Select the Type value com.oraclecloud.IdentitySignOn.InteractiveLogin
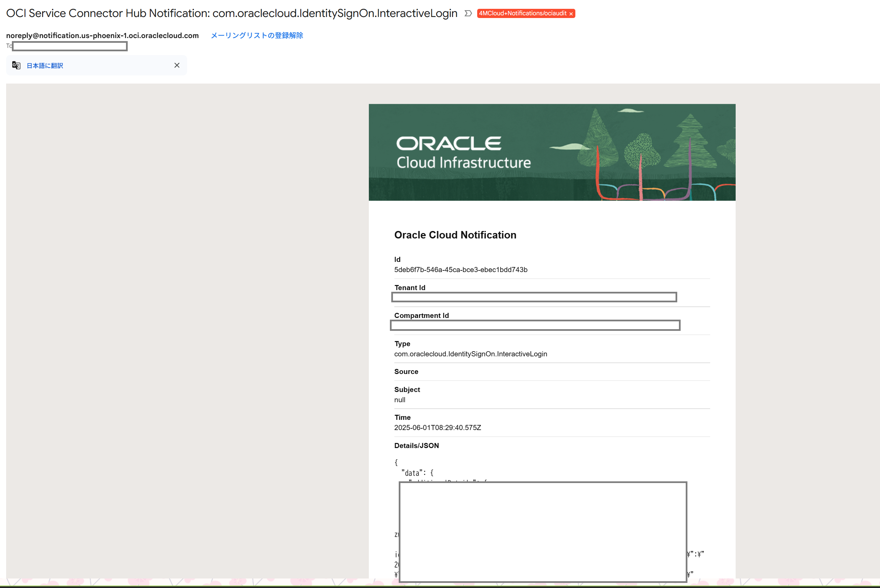Screen dimensions: 880x588 click(x=470, y=354)
